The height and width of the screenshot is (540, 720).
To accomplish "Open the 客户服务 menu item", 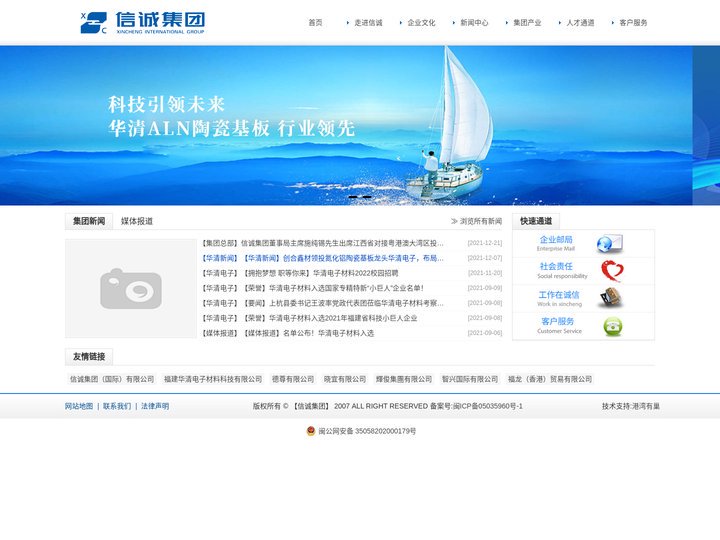I will pyautogui.click(x=633, y=22).
